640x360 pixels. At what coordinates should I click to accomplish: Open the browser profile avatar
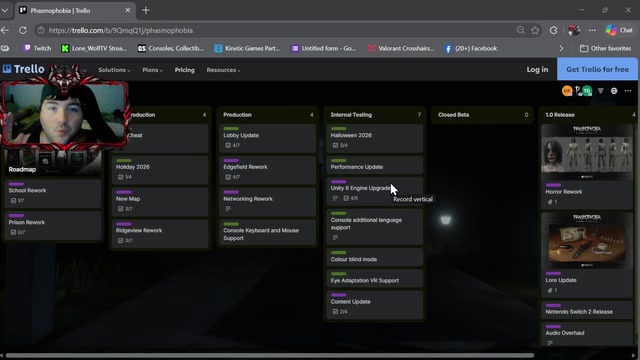coord(574,30)
